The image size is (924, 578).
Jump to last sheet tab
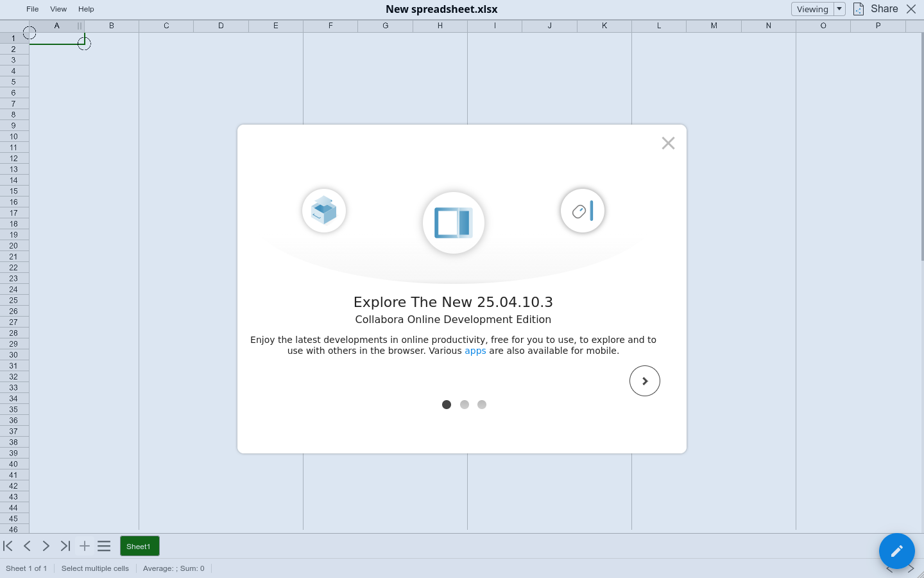pos(65,546)
